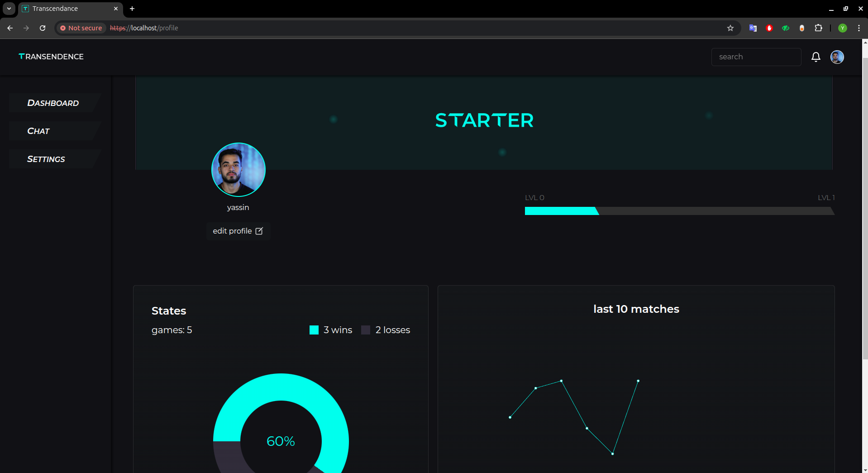Screen dimensions: 868x473
Task: Toggle the 3 wins legend swatch
Action: coord(314,330)
